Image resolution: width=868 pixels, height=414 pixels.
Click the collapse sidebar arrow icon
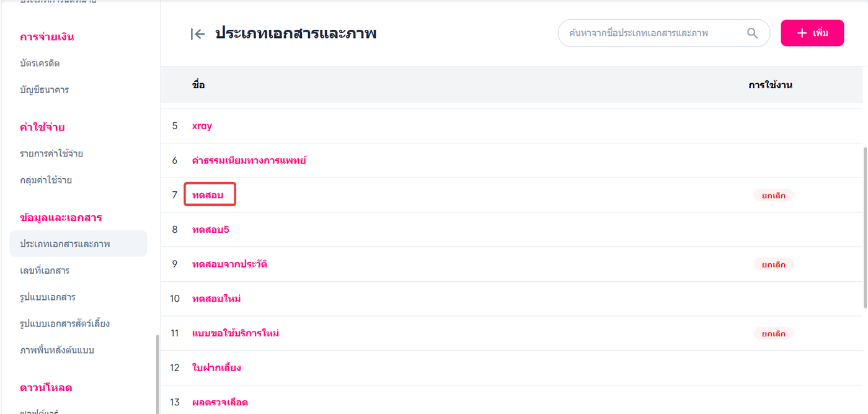[197, 34]
